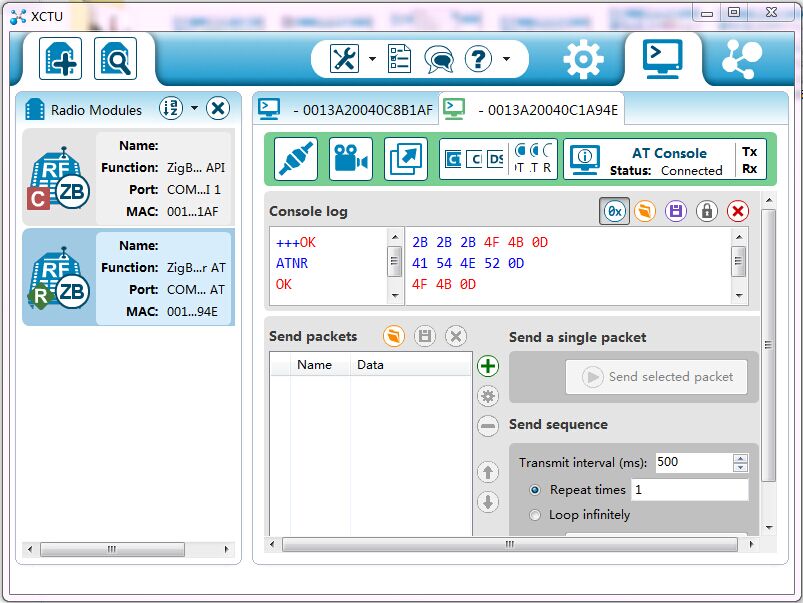
Task: Click the Name column header
Action: [320, 365]
